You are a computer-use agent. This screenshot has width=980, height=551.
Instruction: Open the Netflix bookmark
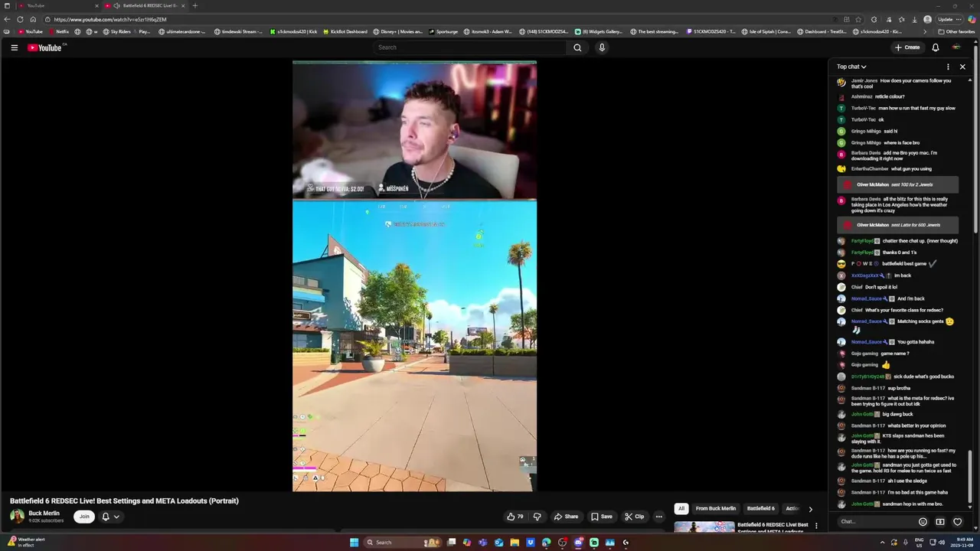pyautogui.click(x=59, y=31)
